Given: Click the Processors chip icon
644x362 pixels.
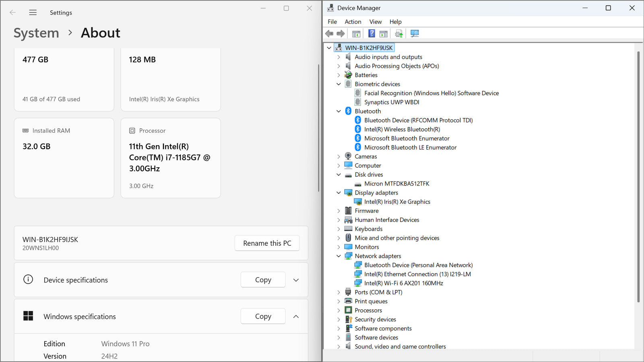Looking at the screenshot, I should (348, 310).
